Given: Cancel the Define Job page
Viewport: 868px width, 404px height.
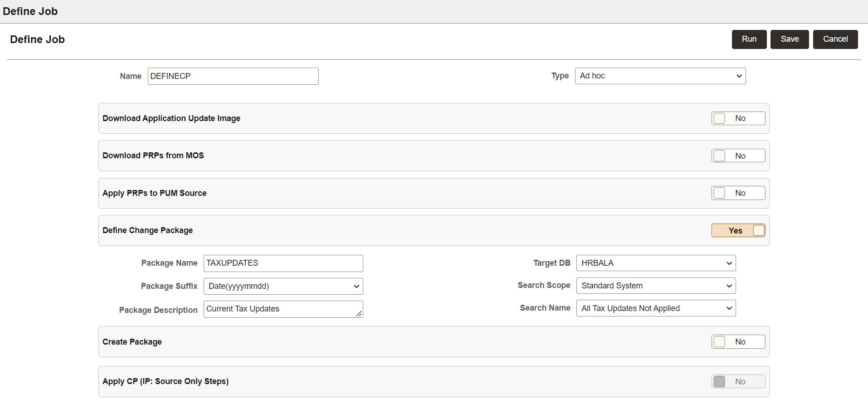Looking at the screenshot, I should tap(835, 39).
